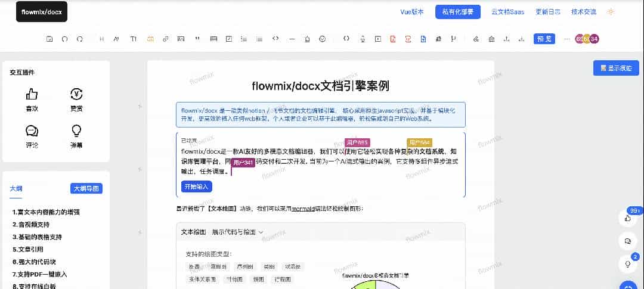This screenshot has height=289, width=644.
Task: Insert a code block
Action: 275,39
